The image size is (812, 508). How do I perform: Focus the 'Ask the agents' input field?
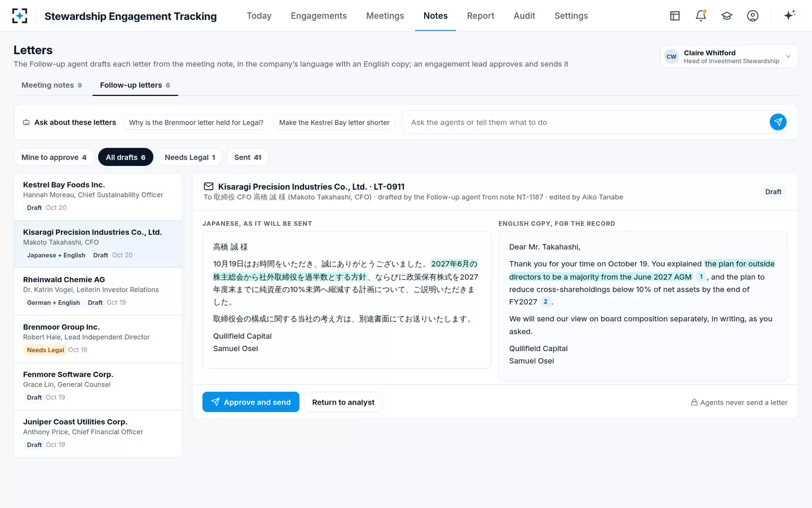(586, 122)
